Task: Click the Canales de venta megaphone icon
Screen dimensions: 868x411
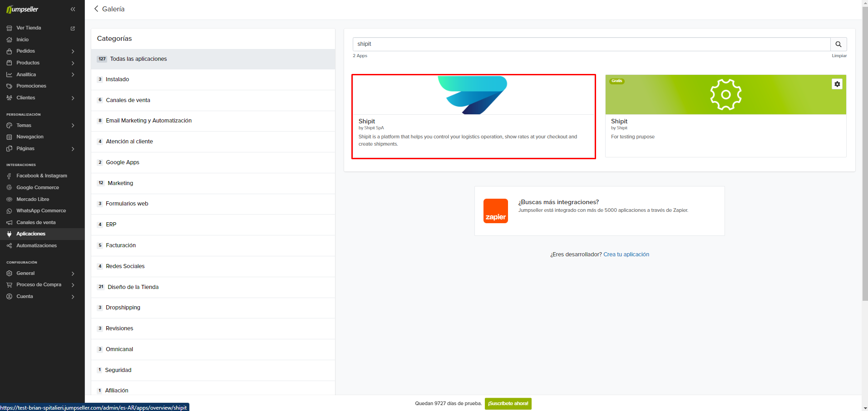Action: (9, 223)
